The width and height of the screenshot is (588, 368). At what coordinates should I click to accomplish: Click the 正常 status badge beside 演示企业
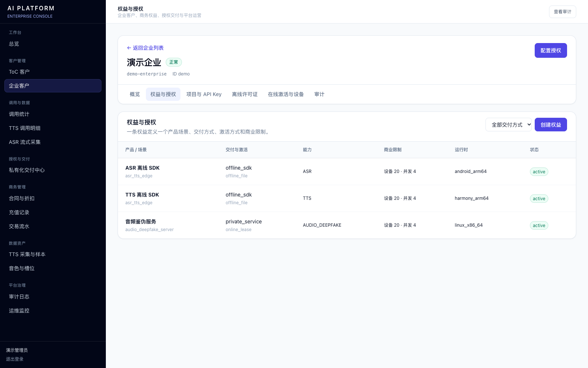pyautogui.click(x=174, y=62)
